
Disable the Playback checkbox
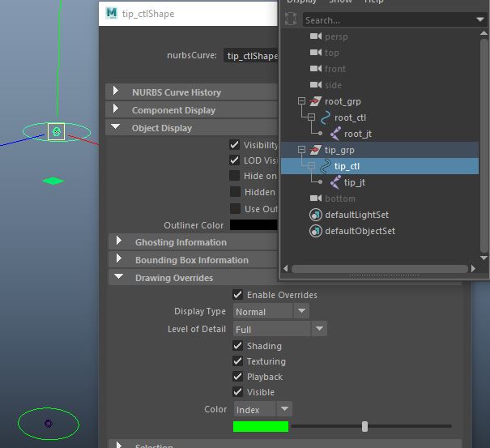(x=238, y=377)
